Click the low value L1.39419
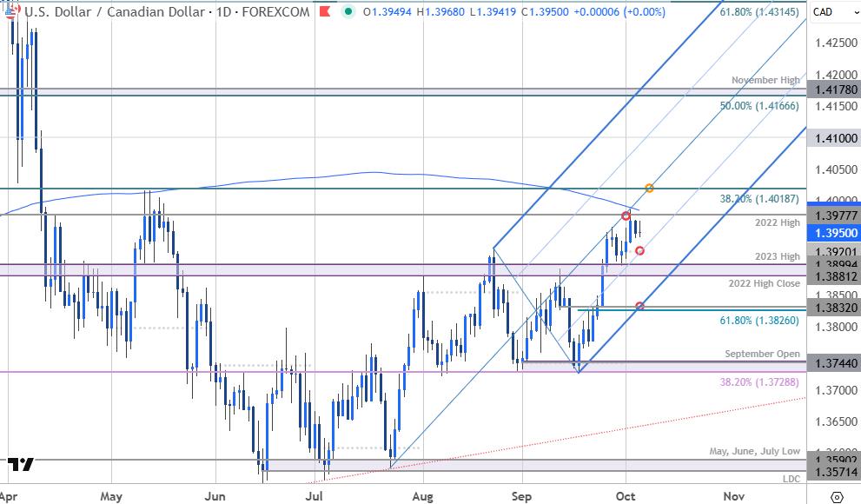The width and height of the screenshot is (861, 504). pos(493,11)
